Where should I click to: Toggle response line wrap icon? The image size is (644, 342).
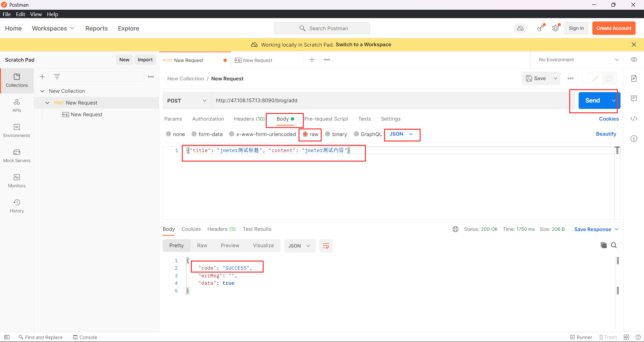click(326, 246)
